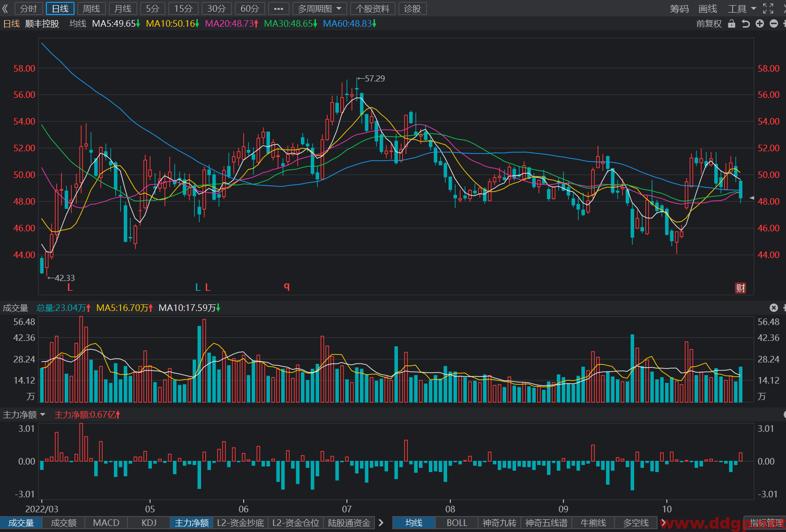The width and height of the screenshot is (786, 532).
Task: Switch to 月线 monthly chart
Action: (x=123, y=8)
